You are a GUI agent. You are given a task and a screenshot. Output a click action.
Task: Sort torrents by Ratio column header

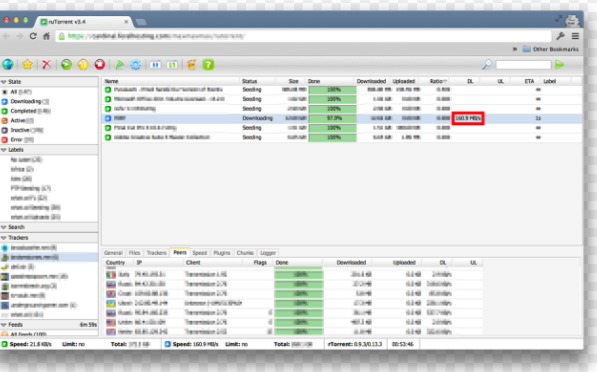pyautogui.click(x=438, y=81)
